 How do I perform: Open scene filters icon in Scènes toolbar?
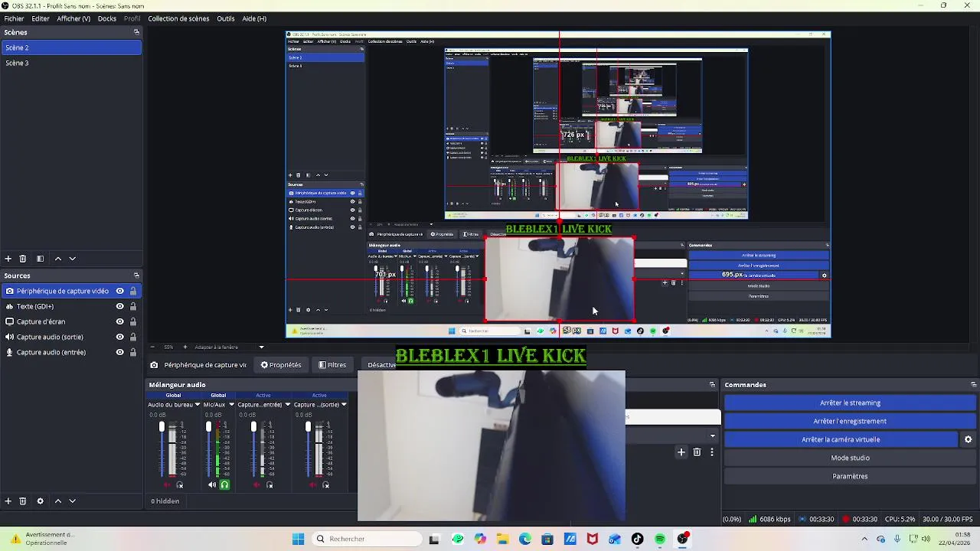[x=40, y=259]
